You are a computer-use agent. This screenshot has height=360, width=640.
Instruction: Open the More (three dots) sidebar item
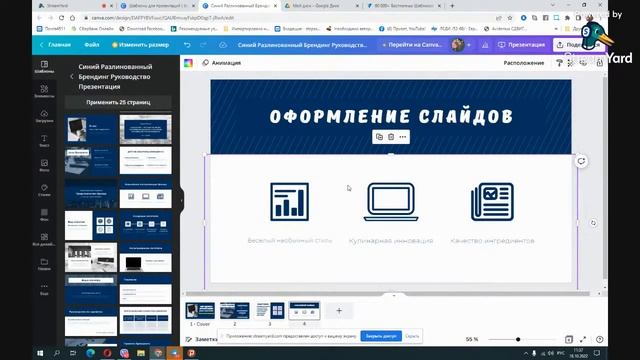click(x=44, y=289)
